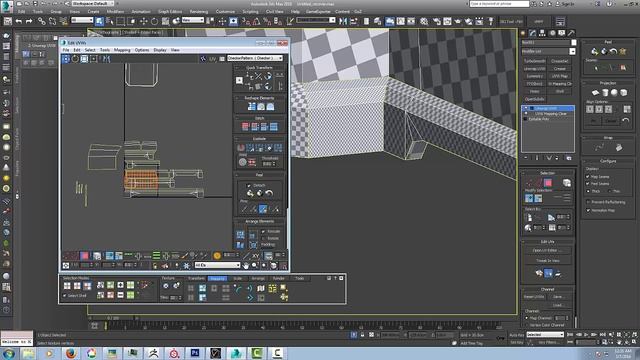Image resolution: width=640 pixels, height=360 pixels.
Task: Select the Rotate tool in Edit UVWs toolbar
Action: 75,59
